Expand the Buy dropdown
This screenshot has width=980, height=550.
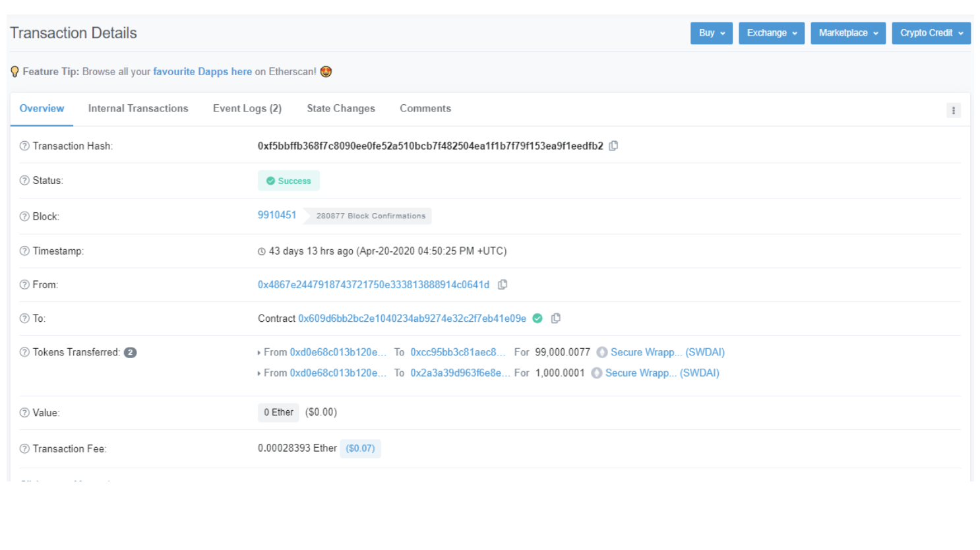[x=711, y=33]
